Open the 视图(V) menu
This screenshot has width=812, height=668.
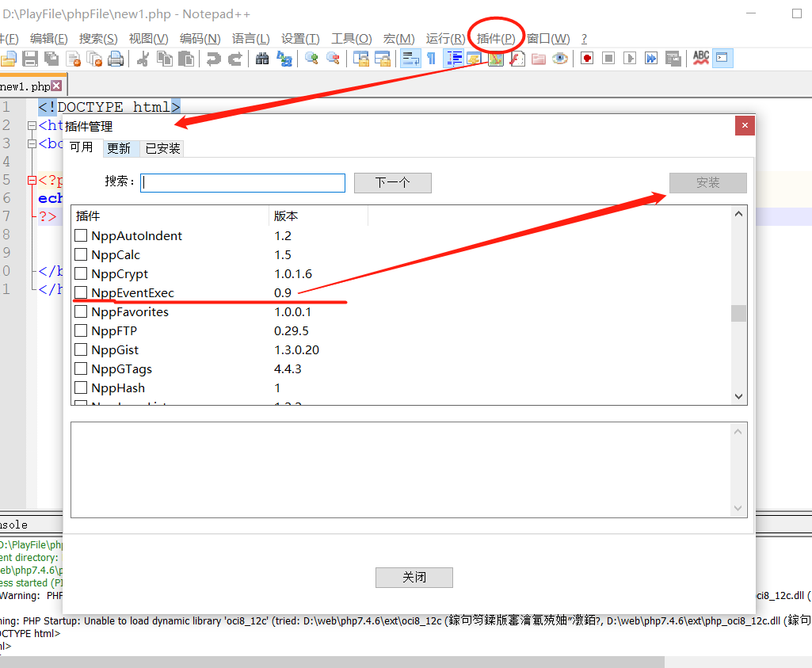point(149,39)
